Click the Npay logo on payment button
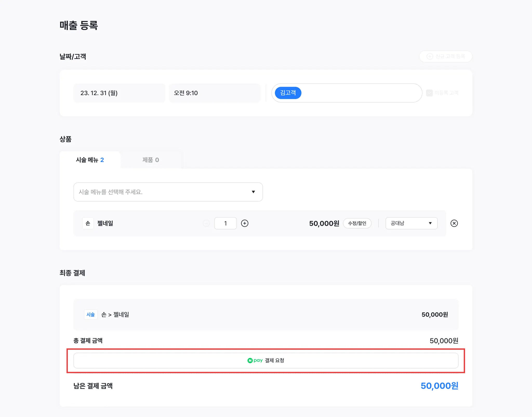Screen dimensions: 532x417 pyautogui.click(x=255, y=360)
